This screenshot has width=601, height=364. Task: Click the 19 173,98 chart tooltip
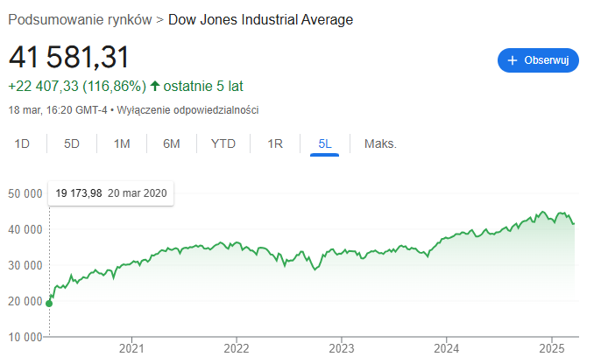(x=110, y=192)
